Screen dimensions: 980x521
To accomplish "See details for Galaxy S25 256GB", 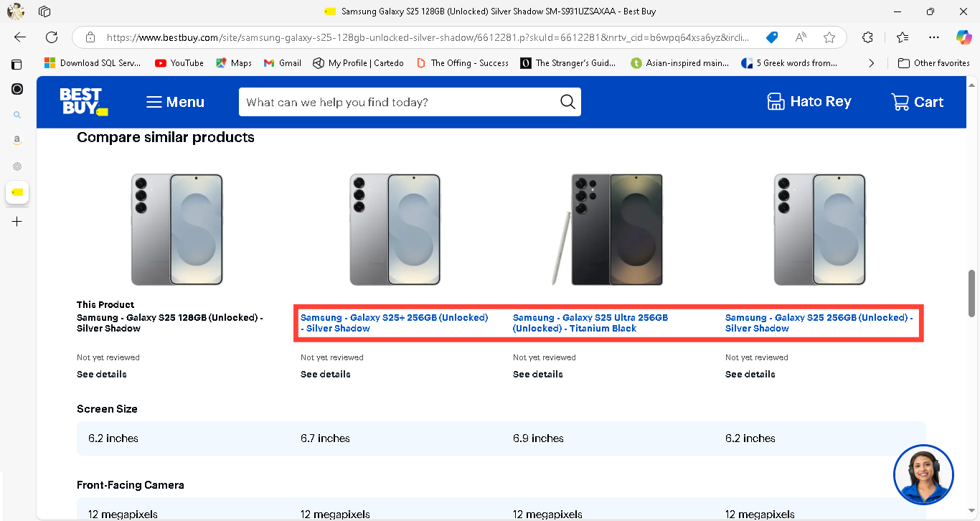I will [750, 375].
